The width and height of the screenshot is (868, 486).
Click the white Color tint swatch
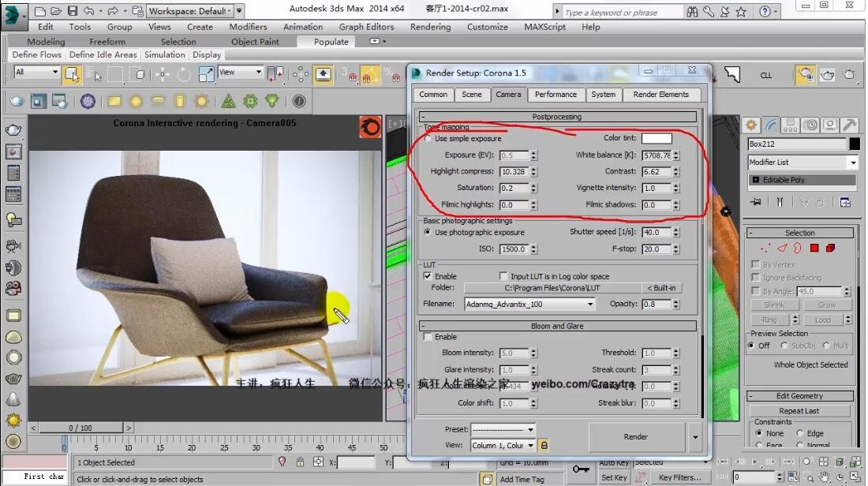tap(657, 138)
